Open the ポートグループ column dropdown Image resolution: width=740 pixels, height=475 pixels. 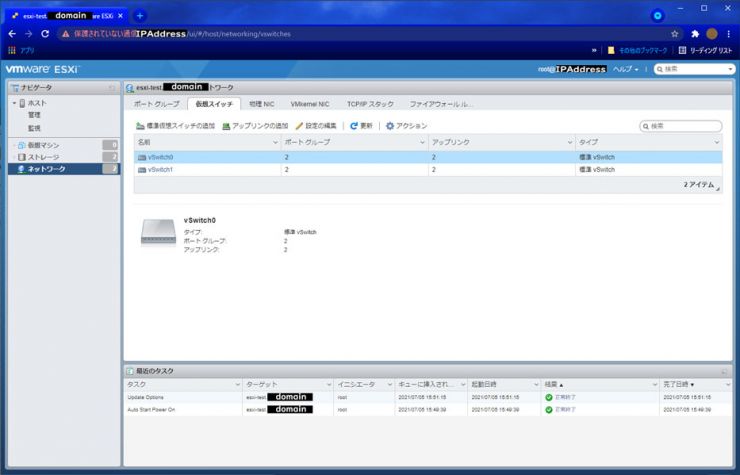click(422, 143)
